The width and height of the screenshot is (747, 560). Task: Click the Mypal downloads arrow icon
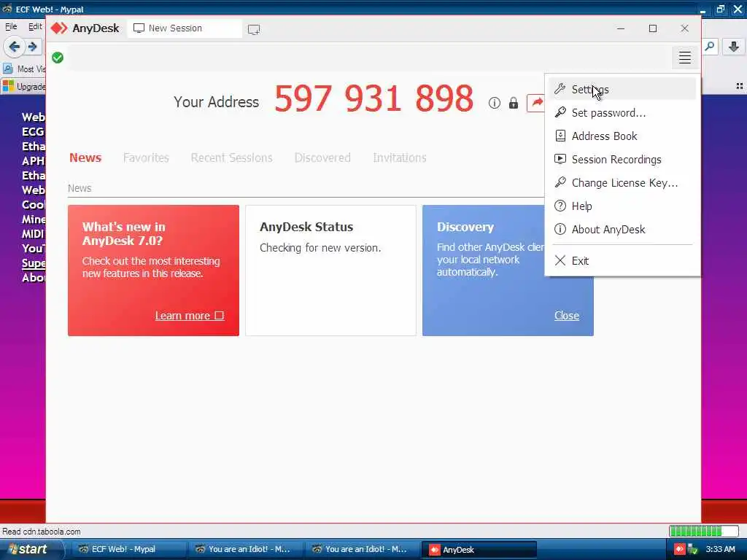(734, 47)
